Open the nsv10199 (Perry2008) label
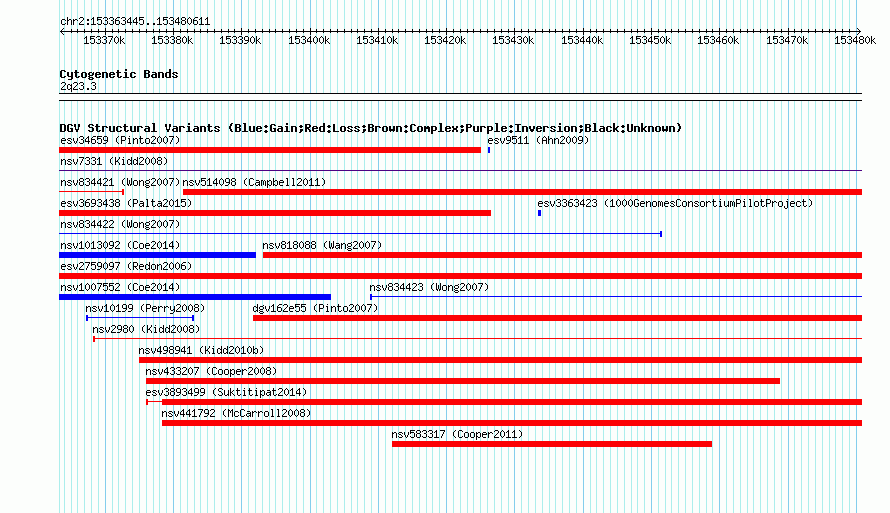This screenshot has width=890, height=513. coord(145,308)
